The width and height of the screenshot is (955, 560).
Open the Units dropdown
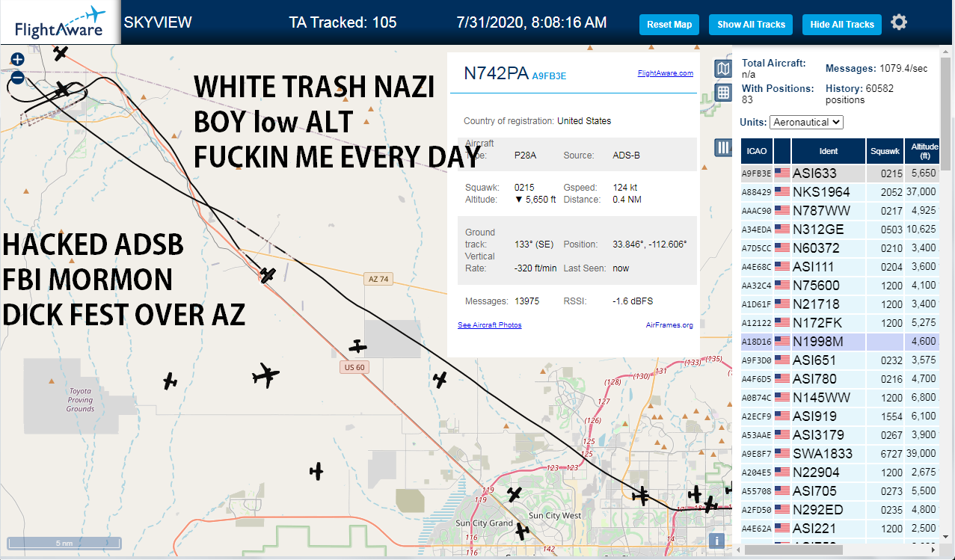806,122
